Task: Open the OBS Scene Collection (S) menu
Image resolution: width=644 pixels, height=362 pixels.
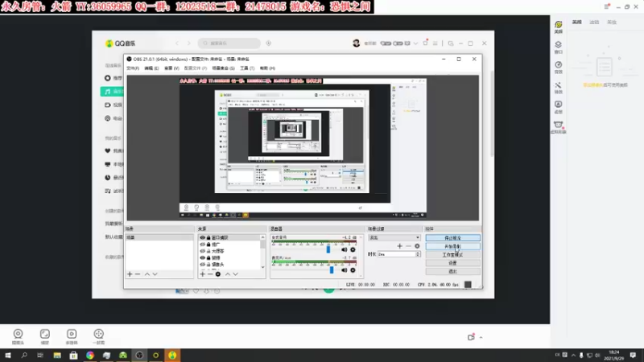Action: click(224, 68)
